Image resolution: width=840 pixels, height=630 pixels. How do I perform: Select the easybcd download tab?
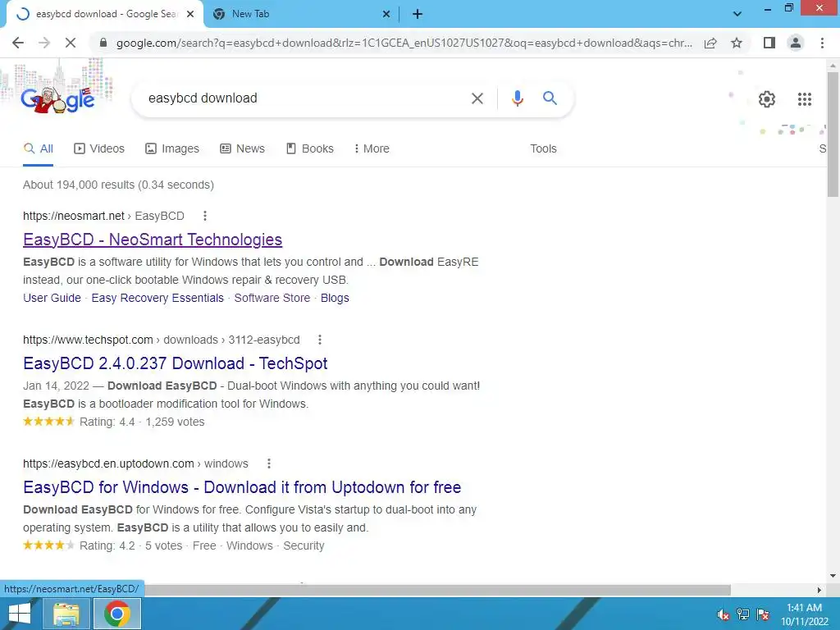coord(104,15)
